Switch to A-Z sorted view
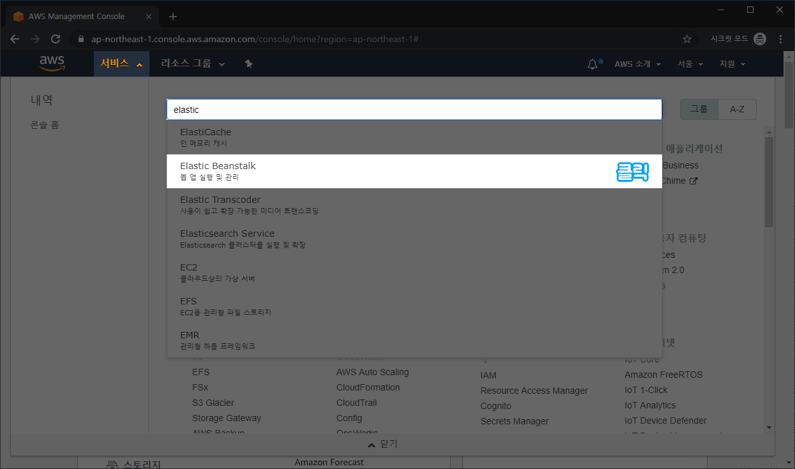 737,109
